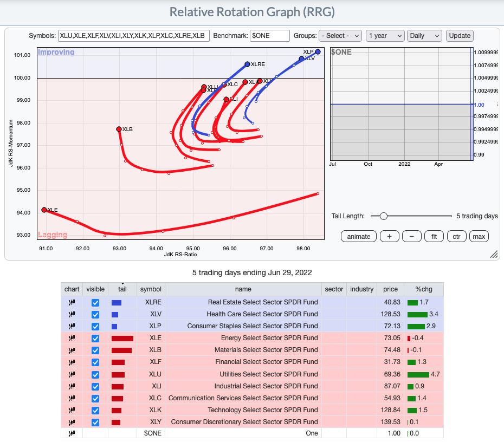Sort table by name column header
This screenshot has width=504, height=442.
243,289
